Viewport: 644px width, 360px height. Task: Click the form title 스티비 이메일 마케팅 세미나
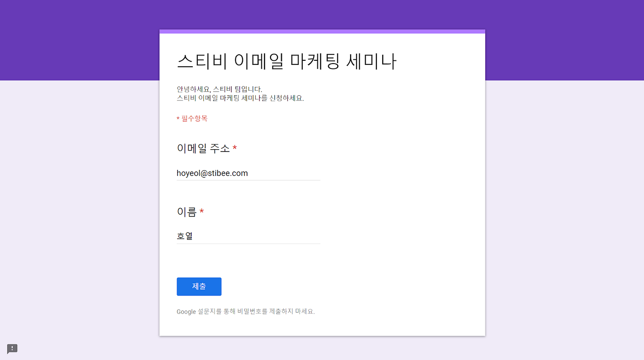pos(287,61)
